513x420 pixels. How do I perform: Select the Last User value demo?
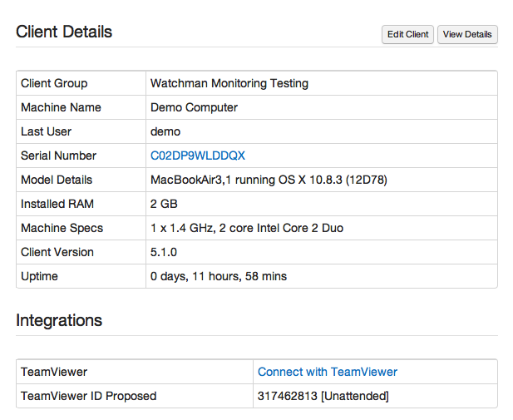[165, 131]
